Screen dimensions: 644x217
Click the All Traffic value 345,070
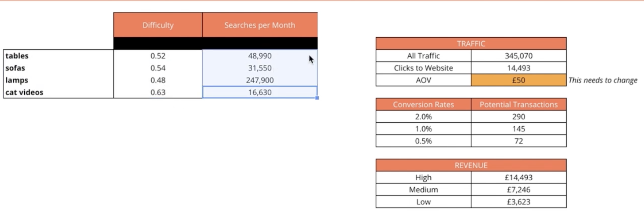518,56
